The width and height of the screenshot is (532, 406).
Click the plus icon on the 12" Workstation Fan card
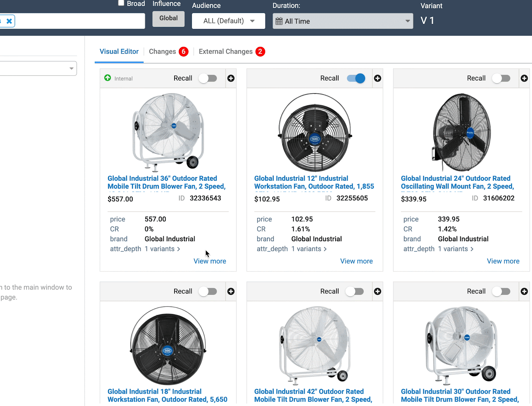[x=377, y=78]
